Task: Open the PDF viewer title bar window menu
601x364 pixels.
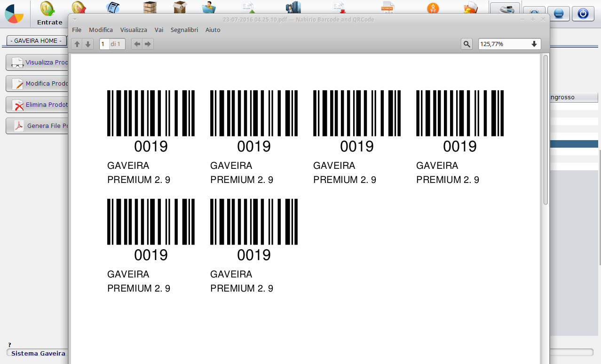Action: pyautogui.click(x=74, y=19)
